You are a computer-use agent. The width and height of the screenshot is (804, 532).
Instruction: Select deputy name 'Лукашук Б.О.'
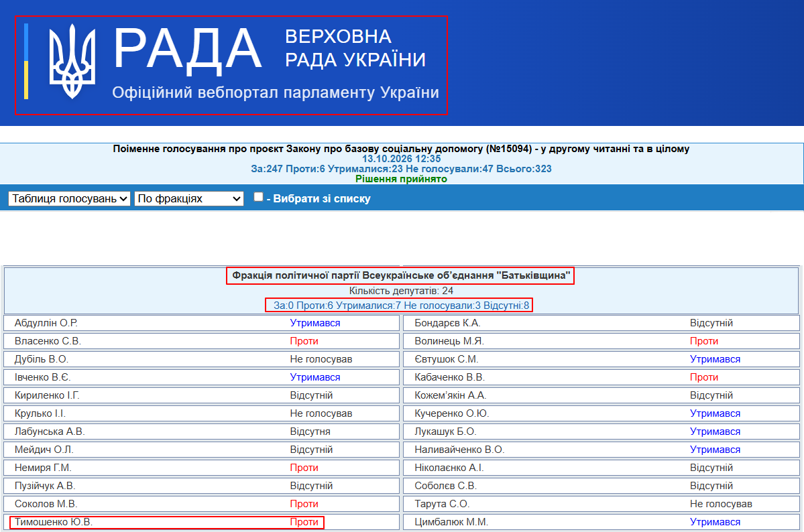click(x=445, y=431)
